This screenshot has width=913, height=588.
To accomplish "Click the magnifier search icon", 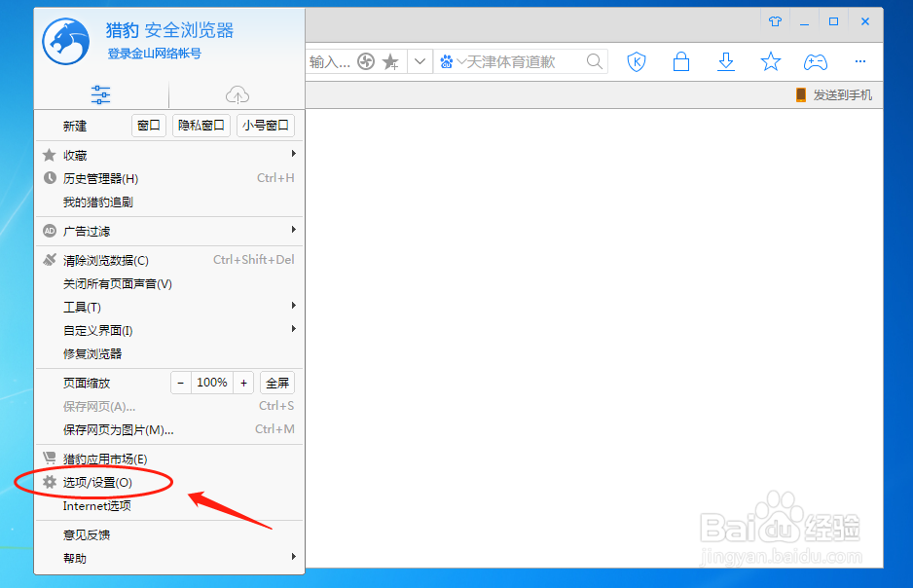I will 594,61.
